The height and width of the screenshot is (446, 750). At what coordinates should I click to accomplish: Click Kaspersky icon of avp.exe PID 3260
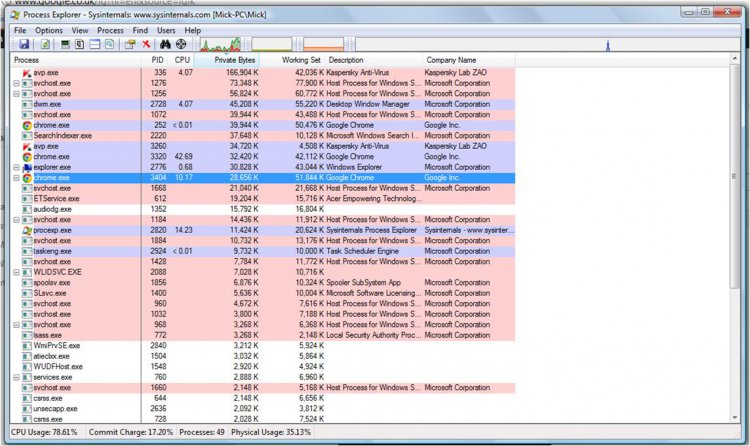pos(27,146)
